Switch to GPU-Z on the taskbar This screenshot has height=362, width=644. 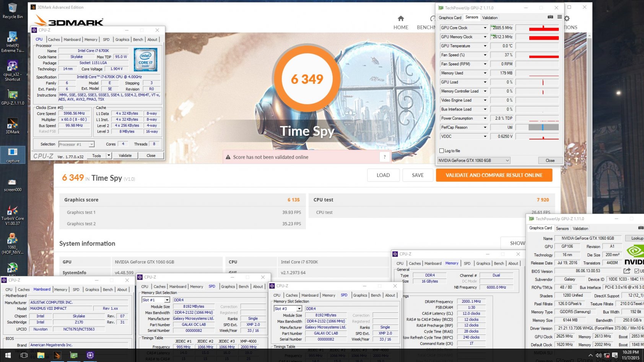(74, 356)
